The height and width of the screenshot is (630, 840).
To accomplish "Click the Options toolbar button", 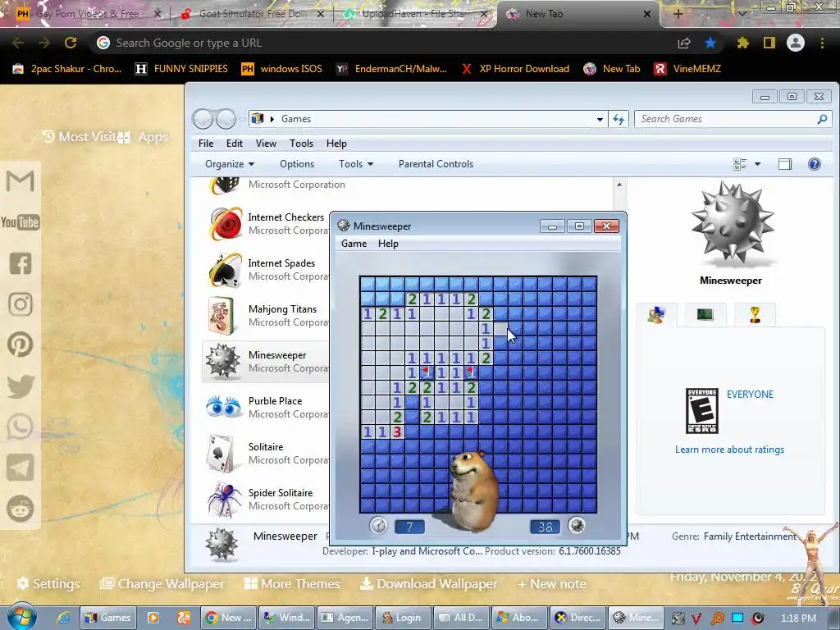I will pos(297,164).
